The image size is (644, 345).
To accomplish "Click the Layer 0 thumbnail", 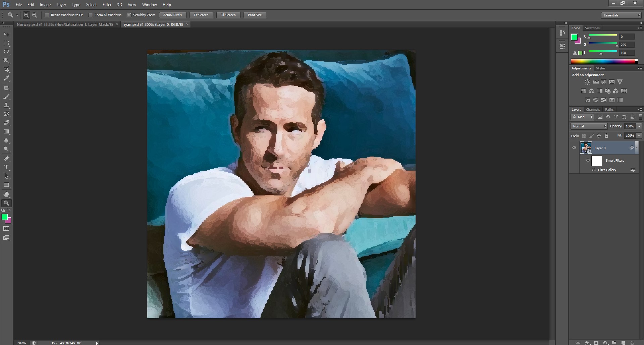I will click(x=586, y=148).
